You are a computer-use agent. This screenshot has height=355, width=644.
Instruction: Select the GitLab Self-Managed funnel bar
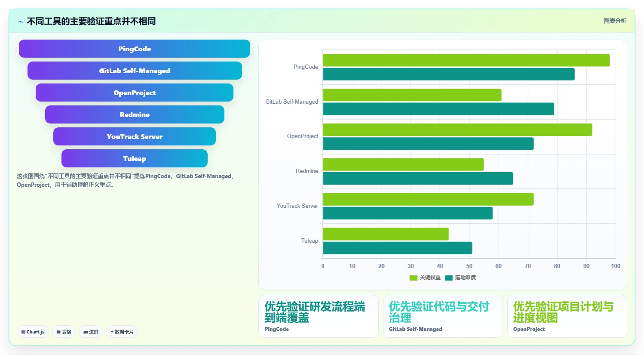coord(135,71)
